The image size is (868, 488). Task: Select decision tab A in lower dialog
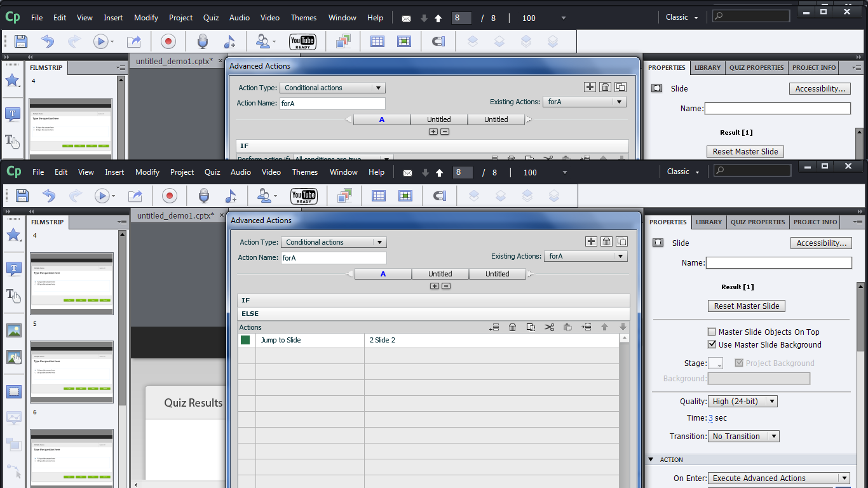point(383,274)
